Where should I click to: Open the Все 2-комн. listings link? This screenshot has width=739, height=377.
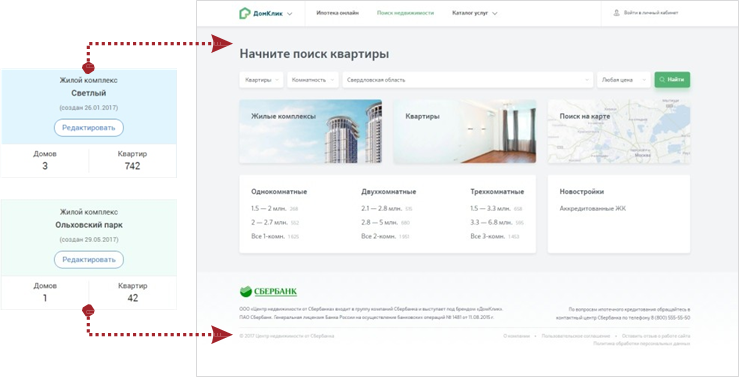[377, 236]
